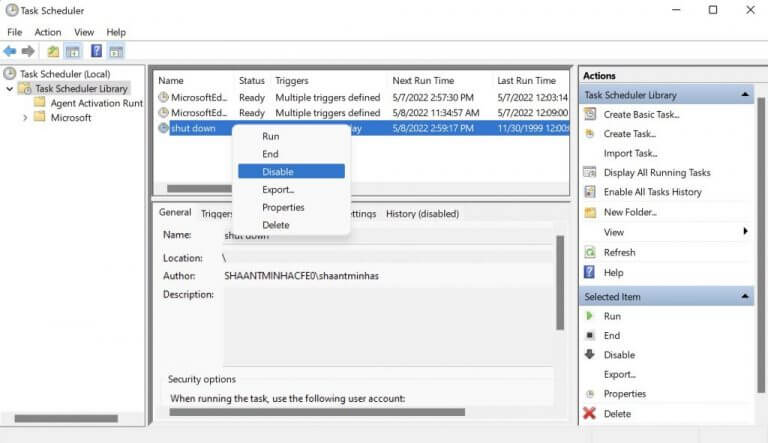Click the Back arrow toolbar icon
Image resolution: width=768 pixels, height=443 pixels.
10,51
